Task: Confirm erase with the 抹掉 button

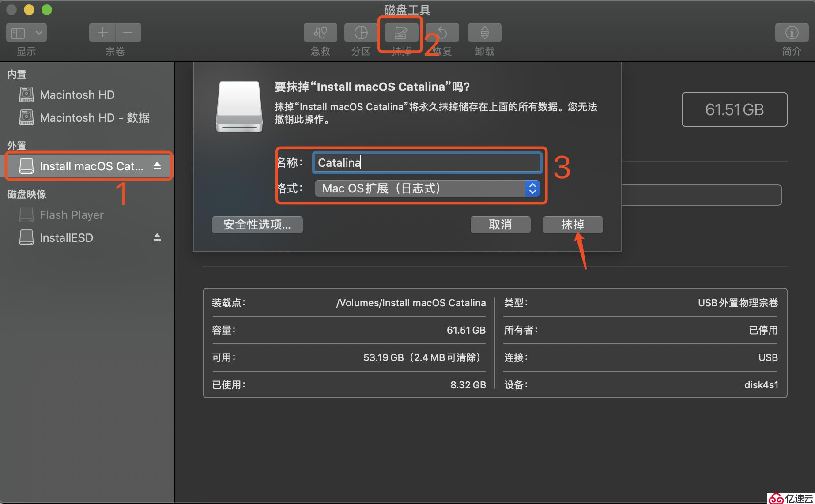Action: click(x=573, y=225)
